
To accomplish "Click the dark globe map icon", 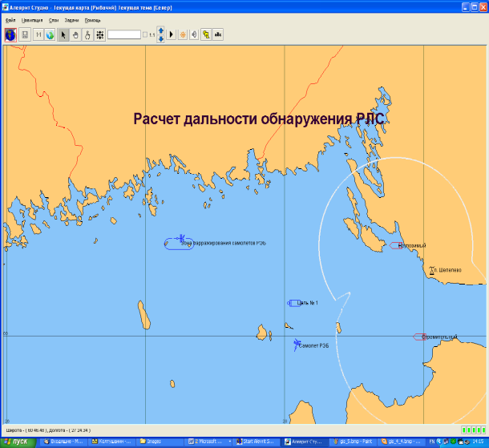I will (x=10, y=35).
